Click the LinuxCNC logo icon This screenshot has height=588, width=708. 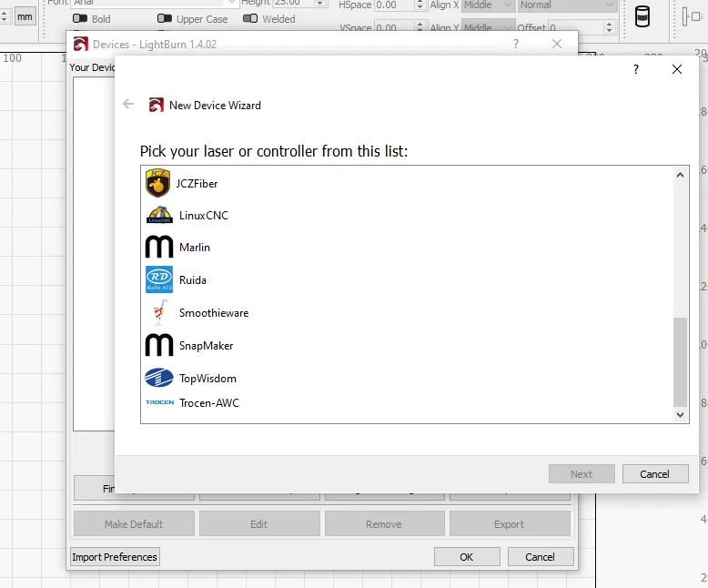[x=159, y=215]
